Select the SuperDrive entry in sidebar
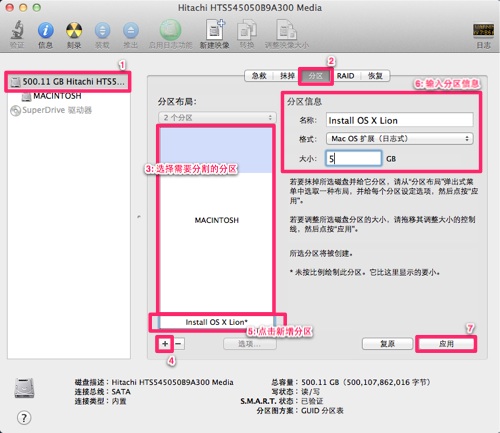Screen dimensions: 500x433 point(51,110)
